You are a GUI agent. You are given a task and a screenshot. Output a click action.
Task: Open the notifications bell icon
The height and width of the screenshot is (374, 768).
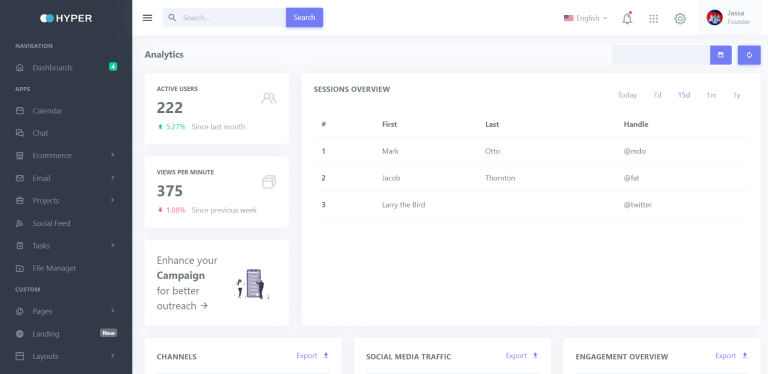tap(627, 18)
